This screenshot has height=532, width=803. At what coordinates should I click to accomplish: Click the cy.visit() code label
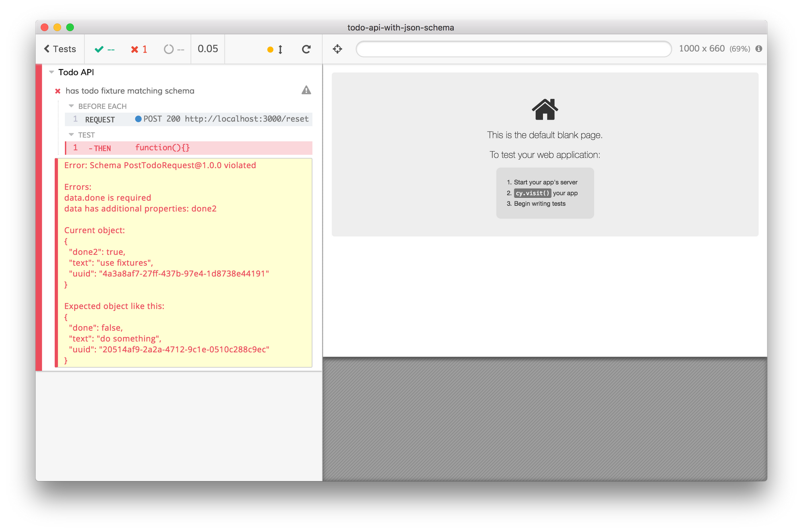coord(532,193)
